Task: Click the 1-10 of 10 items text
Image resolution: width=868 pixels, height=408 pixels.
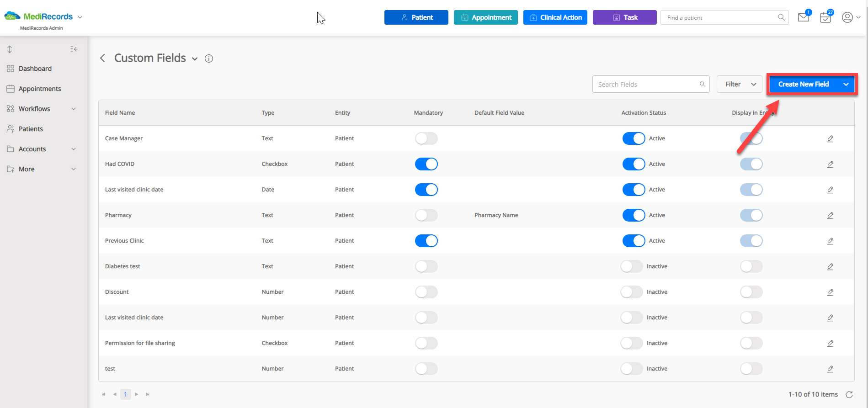Action: (813, 394)
